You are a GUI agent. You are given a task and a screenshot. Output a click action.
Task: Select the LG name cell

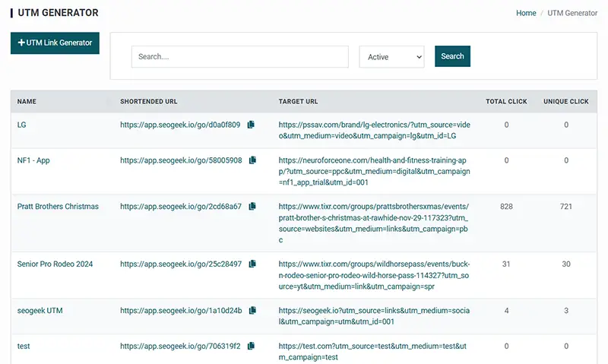click(22, 125)
